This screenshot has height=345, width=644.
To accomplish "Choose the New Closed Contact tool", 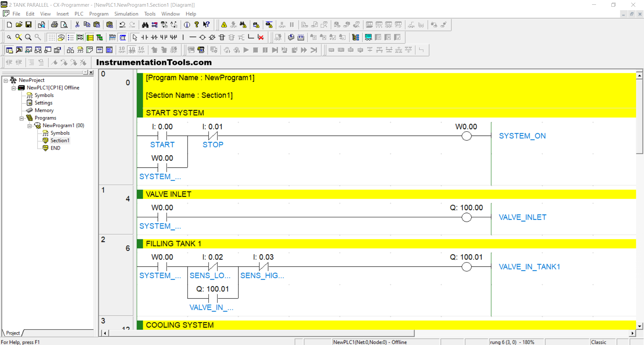I will coord(154,37).
